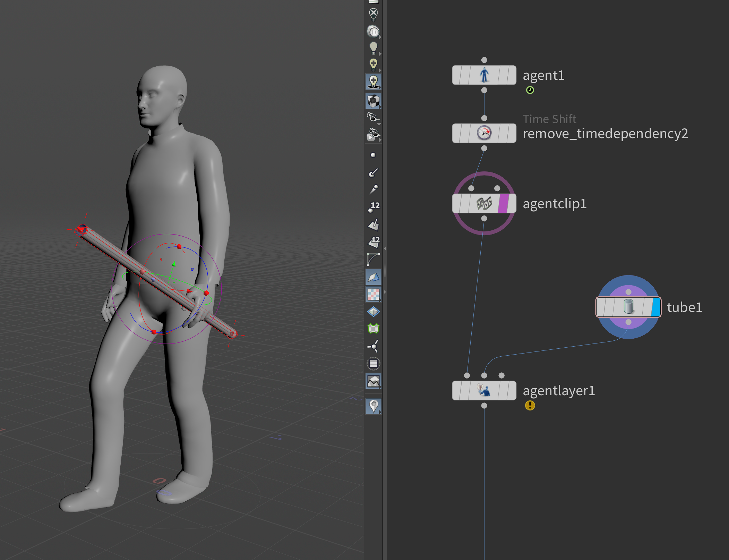This screenshot has width=729, height=560.
Task: Expand pane with lower right-pointing arrow
Action: coord(385,292)
